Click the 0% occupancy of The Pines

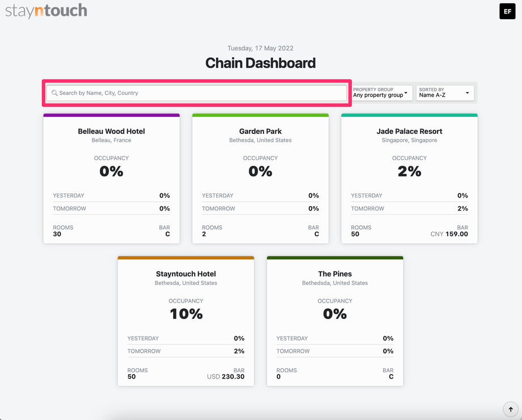pyautogui.click(x=335, y=314)
